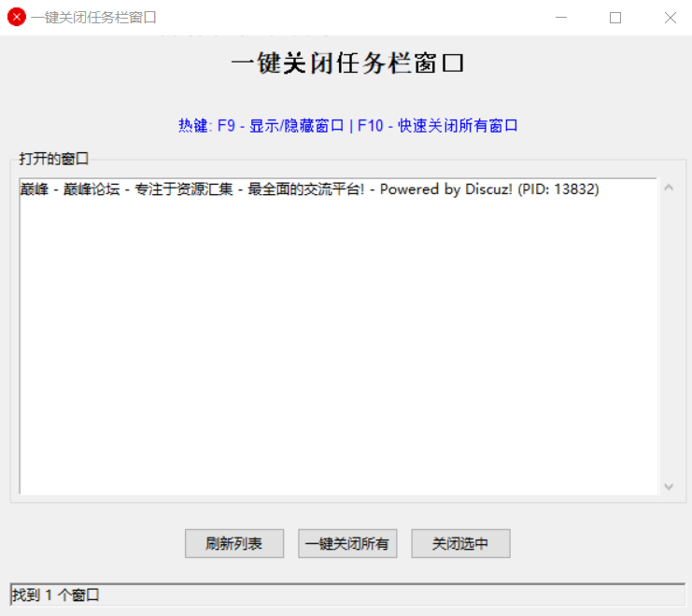This screenshot has height=616, width=692.
Task: Close the application window
Action: click(x=670, y=17)
